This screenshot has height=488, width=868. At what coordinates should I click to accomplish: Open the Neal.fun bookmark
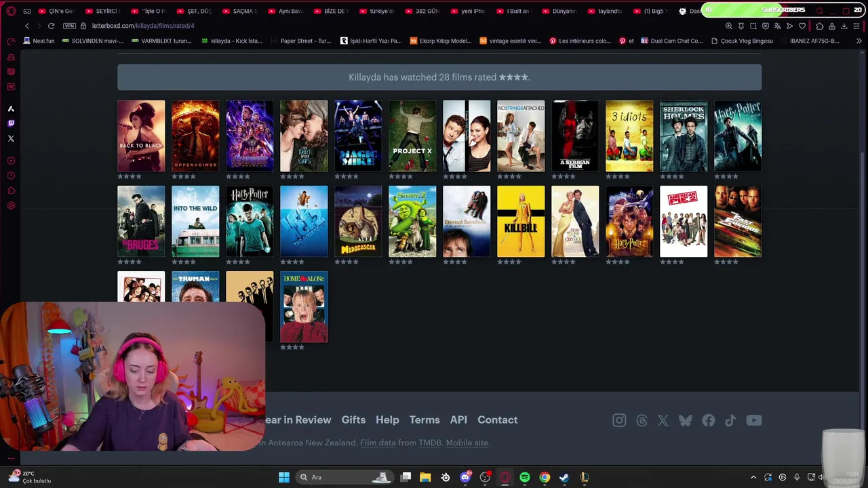click(39, 41)
